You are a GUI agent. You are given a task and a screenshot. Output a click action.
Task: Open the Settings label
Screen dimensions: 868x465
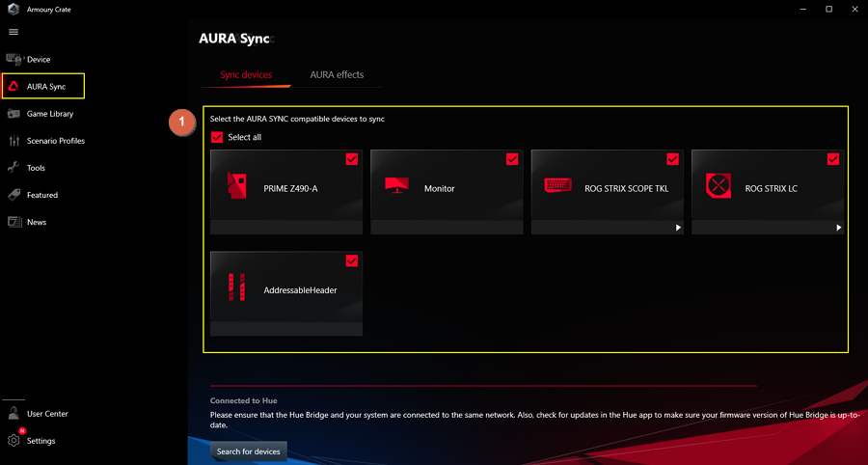tap(41, 441)
